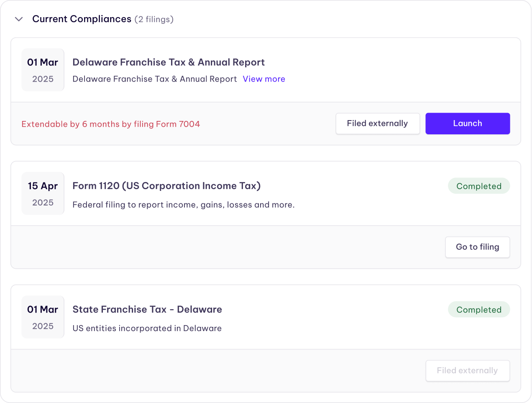The width and height of the screenshot is (532, 403).
Task: Click the Completed badge on Form 1120
Action: [x=478, y=186]
